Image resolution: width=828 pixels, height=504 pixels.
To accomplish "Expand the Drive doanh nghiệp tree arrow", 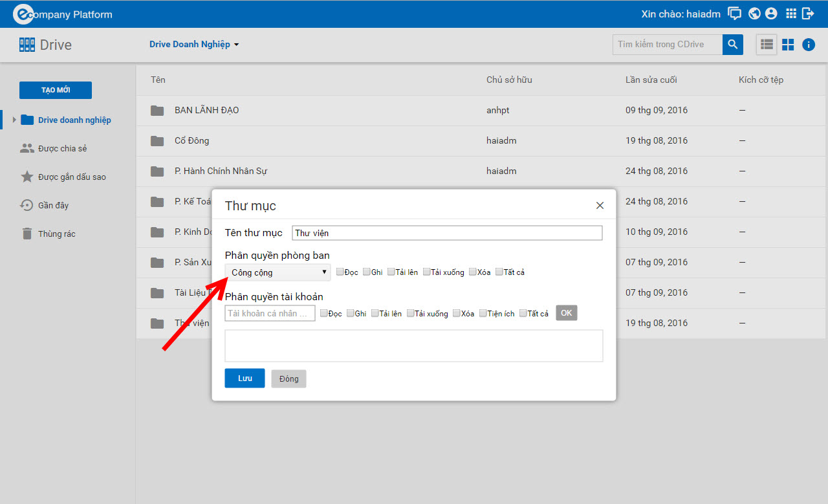I will (x=14, y=120).
